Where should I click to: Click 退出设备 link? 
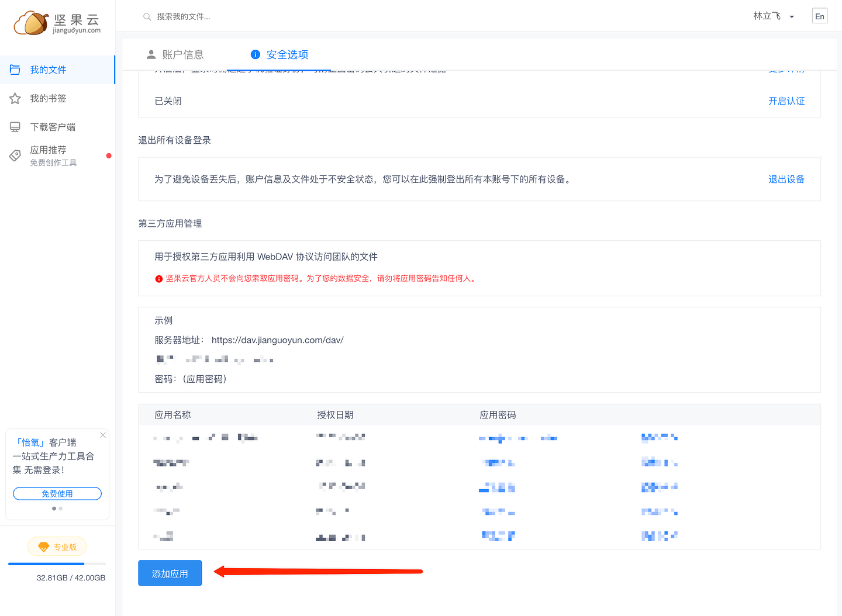click(786, 179)
